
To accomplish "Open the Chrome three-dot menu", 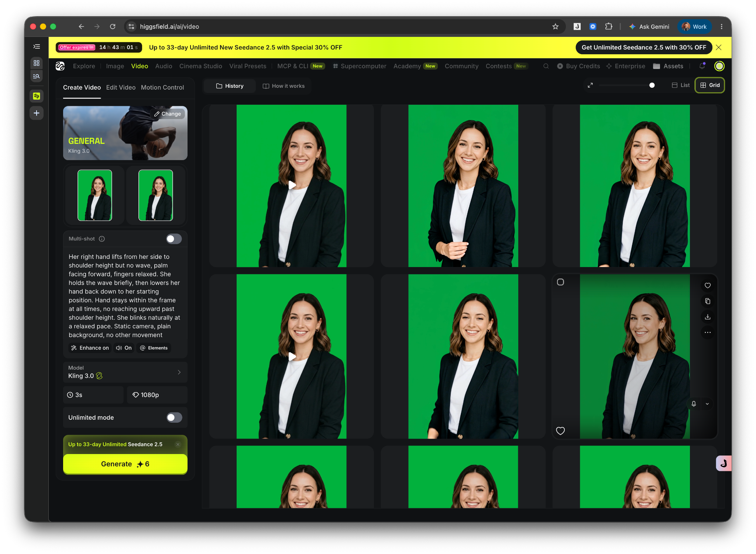I will click(721, 27).
